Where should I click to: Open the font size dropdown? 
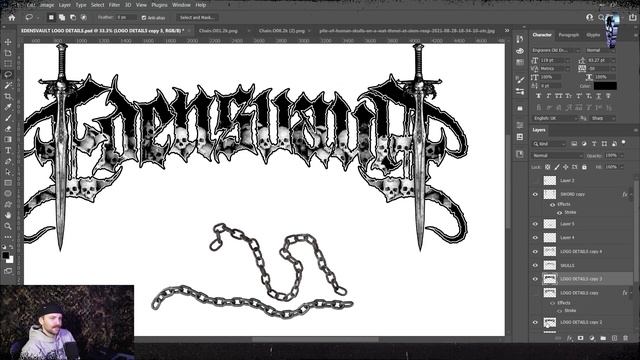567,60
